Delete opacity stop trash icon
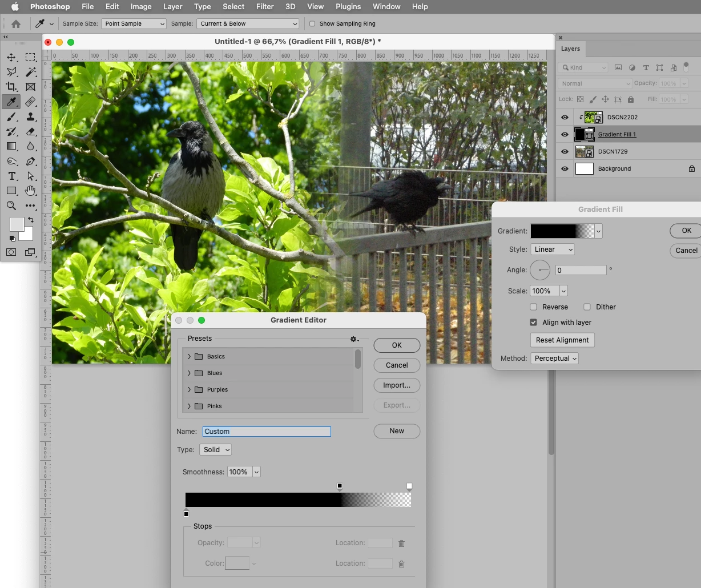The height and width of the screenshot is (588, 701). click(401, 543)
